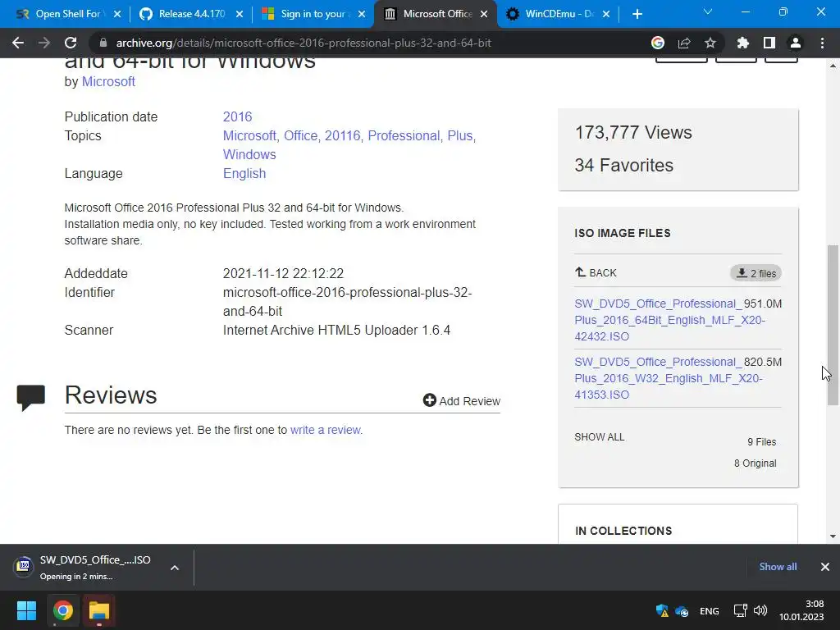Download the W32 Office ISO file
840x630 pixels.
669,378
